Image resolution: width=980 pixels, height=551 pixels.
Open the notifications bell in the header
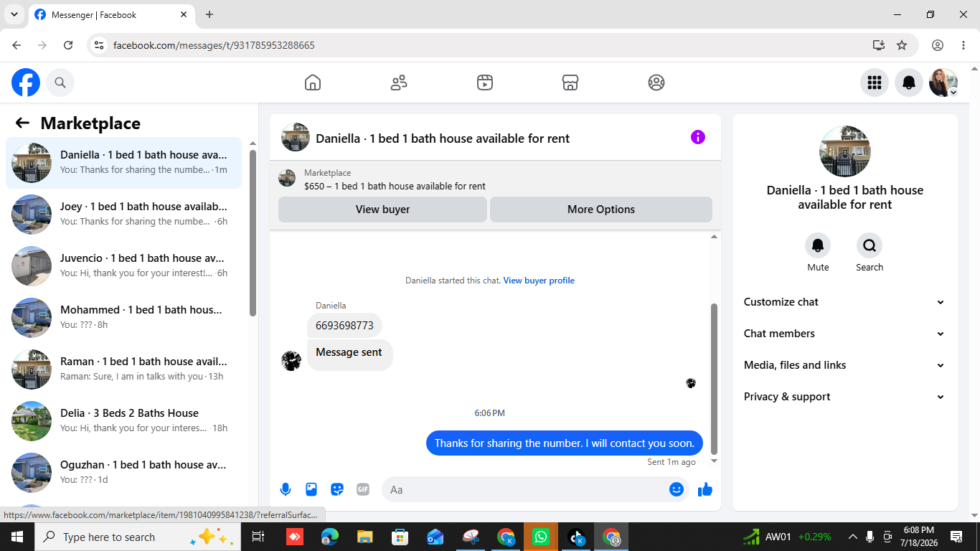[909, 83]
